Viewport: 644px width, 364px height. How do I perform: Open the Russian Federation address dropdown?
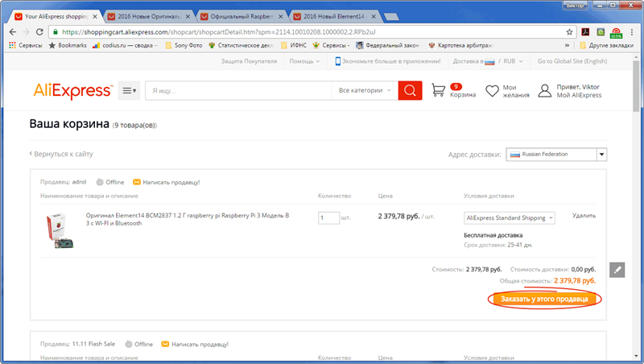point(555,154)
